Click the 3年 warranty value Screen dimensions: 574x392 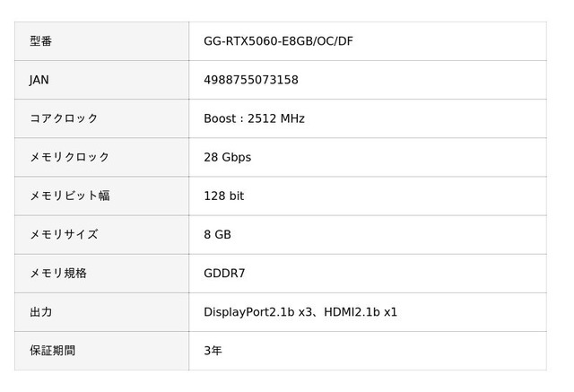pyautogui.click(x=213, y=351)
